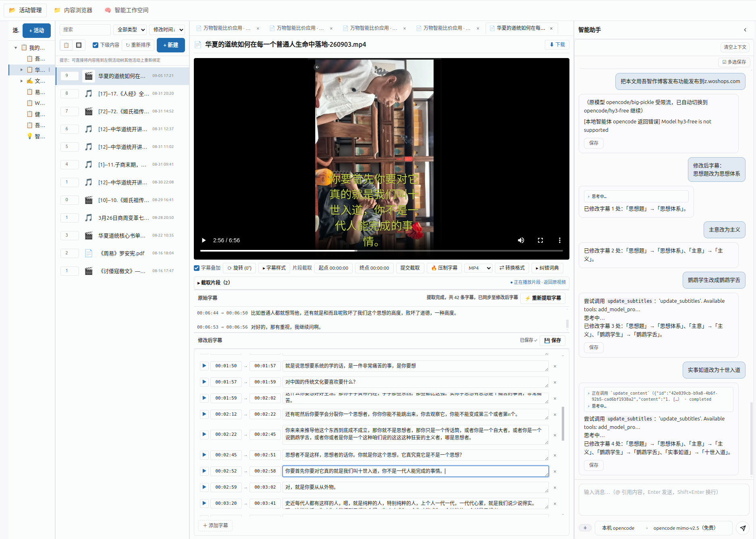Collapse the 智能助手 panel with arrow

(745, 30)
